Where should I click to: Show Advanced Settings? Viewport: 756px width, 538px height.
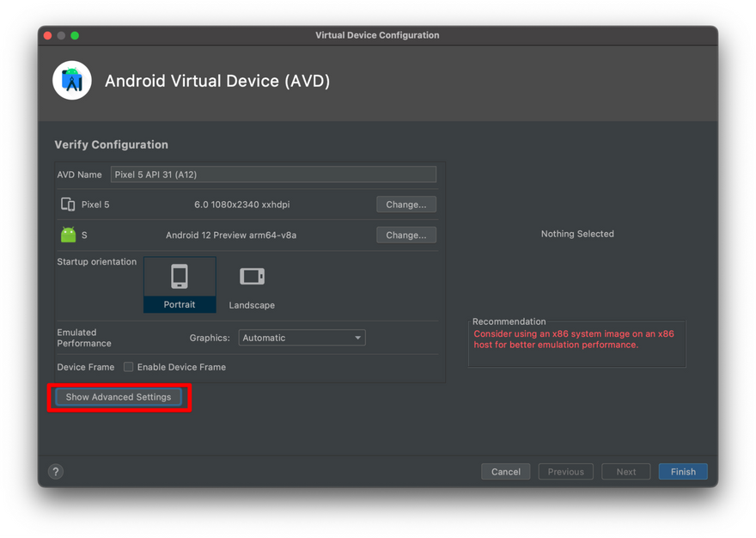pos(119,397)
